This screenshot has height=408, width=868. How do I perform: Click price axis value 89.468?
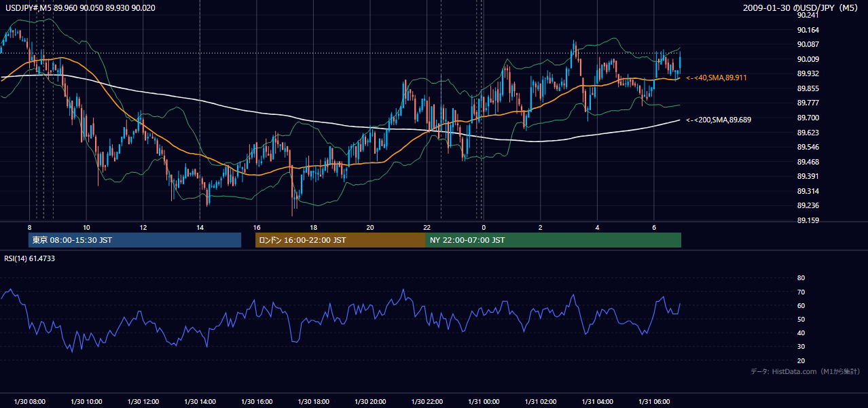(808, 162)
